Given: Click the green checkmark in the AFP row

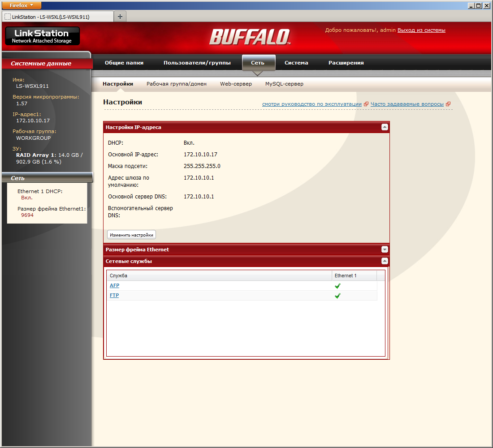Looking at the screenshot, I should coord(337,286).
